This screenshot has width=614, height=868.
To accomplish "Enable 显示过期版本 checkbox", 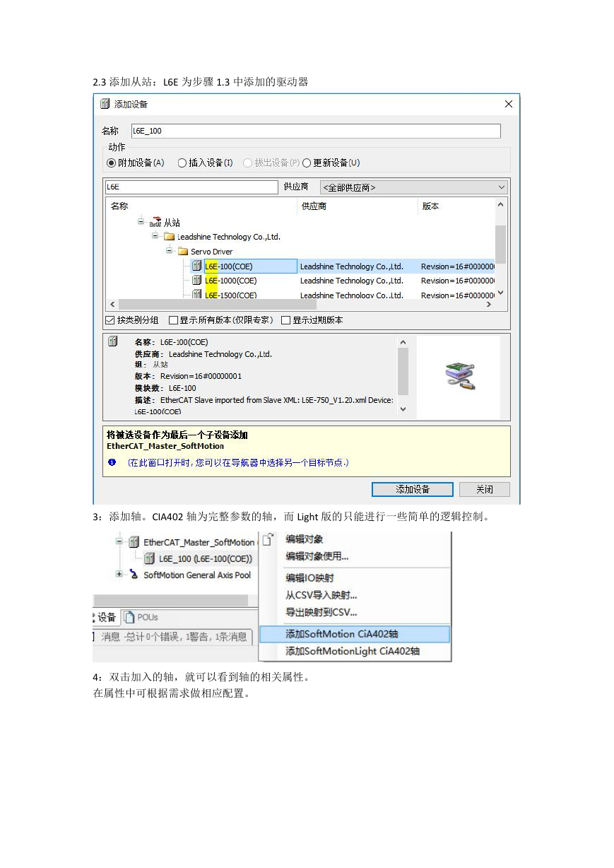I will pyautogui.click(x=286, y=320).
